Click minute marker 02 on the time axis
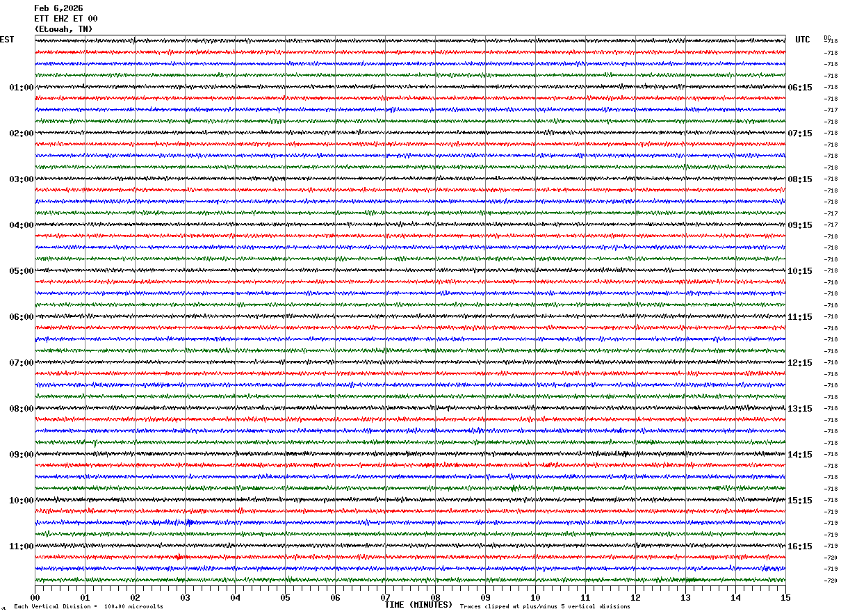The height and width of the screenshot is (616, 841). pos(135,597)
